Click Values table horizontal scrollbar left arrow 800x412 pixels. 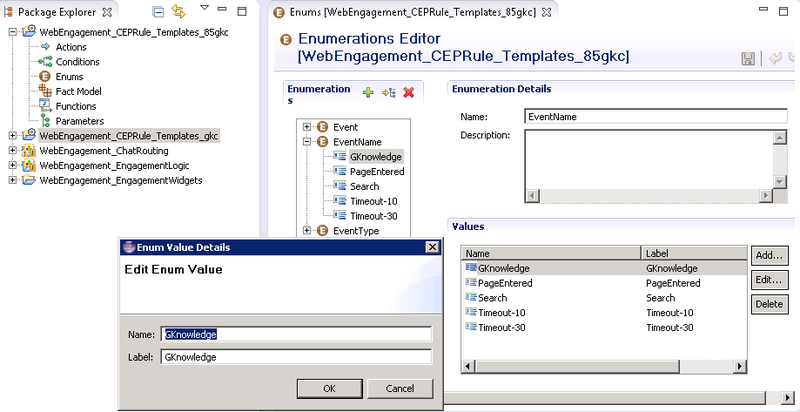point(469,366)
